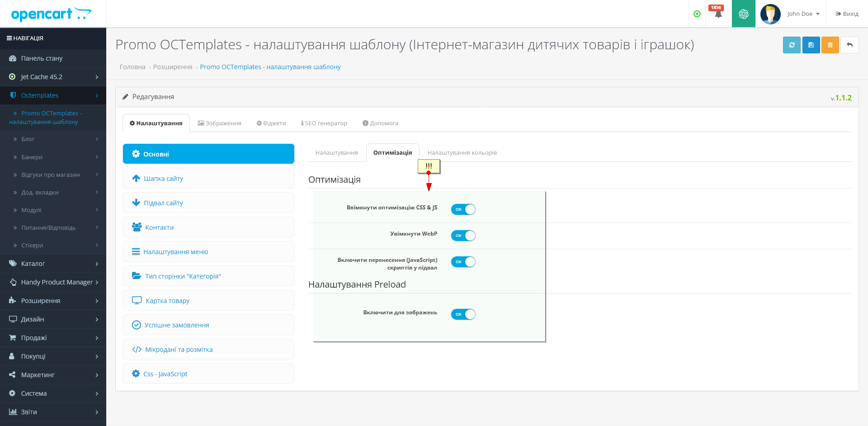868x426 pixels.
Task: Click the blue save floppy-disk icon
Action: (x=811, y=45)
